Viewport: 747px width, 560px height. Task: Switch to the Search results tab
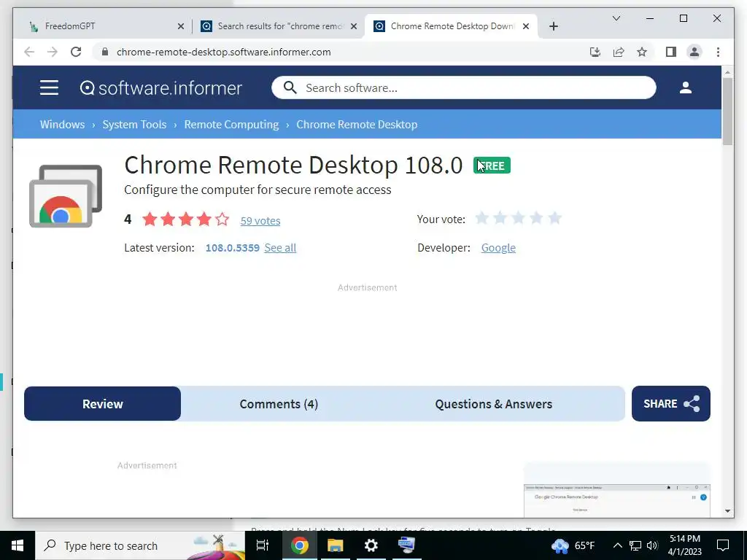point(279,26)
